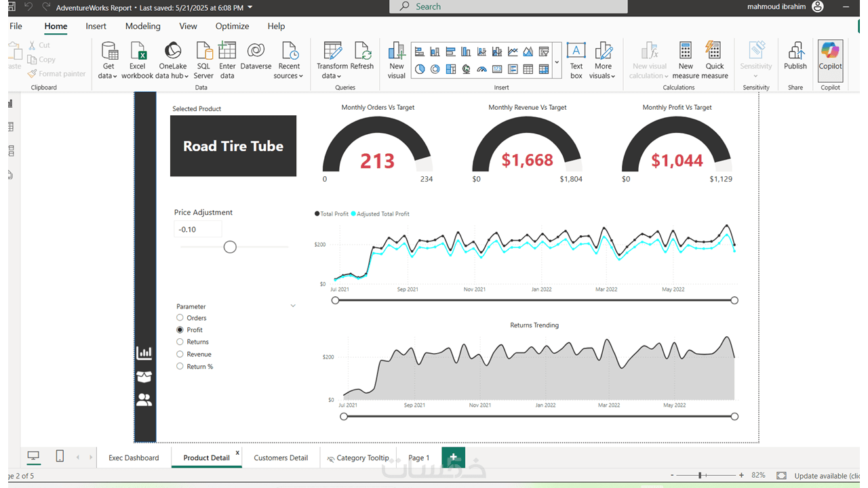Image resolution: width=868 pixels, height=488 pixels.
Task: Select the Returns parameter option
Action: tap(180, 342)
